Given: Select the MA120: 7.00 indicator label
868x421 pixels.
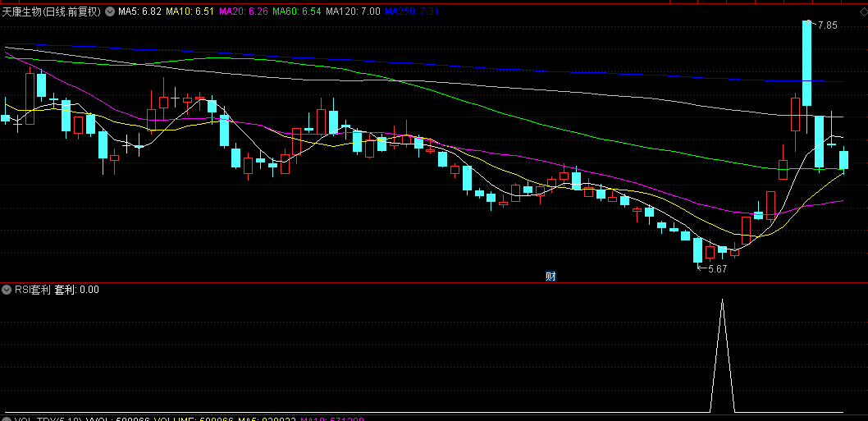Looking at the screenshot, I should click(353, 11).
